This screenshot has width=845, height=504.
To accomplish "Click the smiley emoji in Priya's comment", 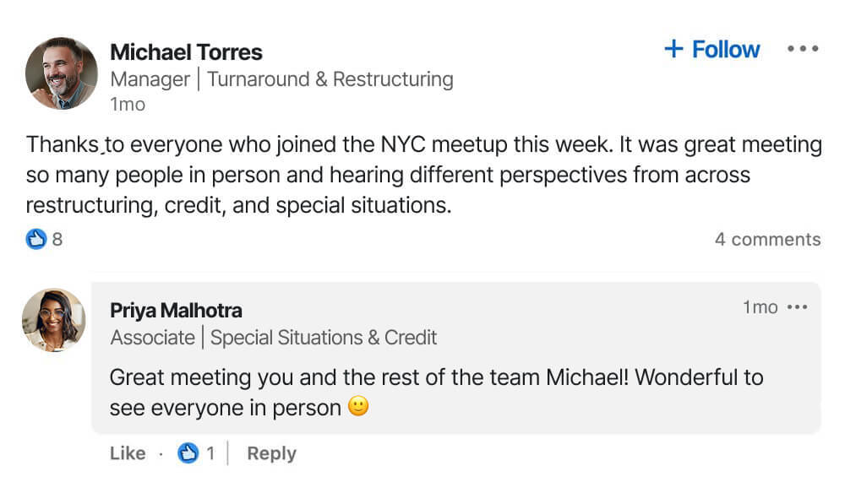I will [359, 407].
